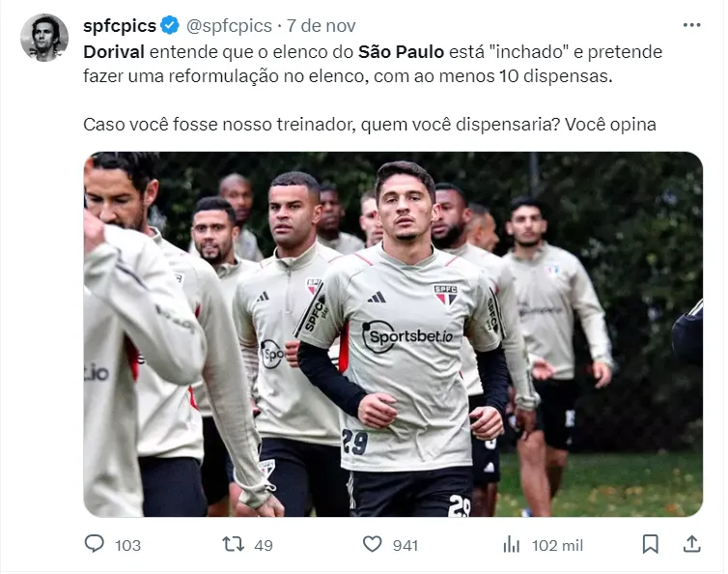Viewport: 728px width, 574px height.
Task: Open the spfcpics display name
Action: [x=120, y=25]
